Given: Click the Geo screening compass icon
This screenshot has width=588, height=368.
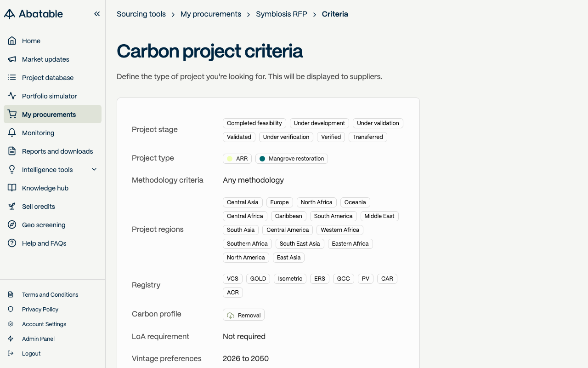Looking at the screenshot, I should point(12,225).
